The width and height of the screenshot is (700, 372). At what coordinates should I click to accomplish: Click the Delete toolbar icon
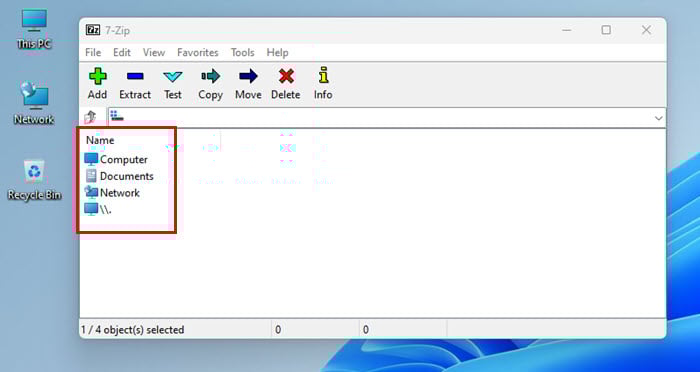[286, 76]
